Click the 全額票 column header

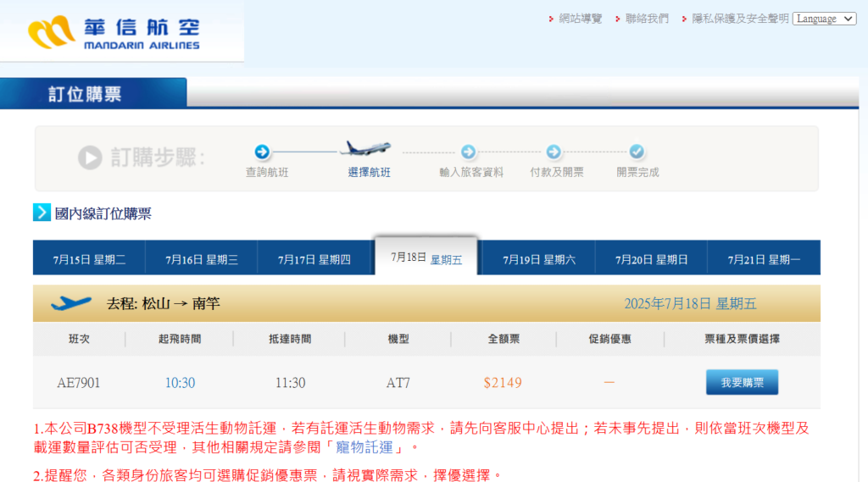tap(504, 339)
